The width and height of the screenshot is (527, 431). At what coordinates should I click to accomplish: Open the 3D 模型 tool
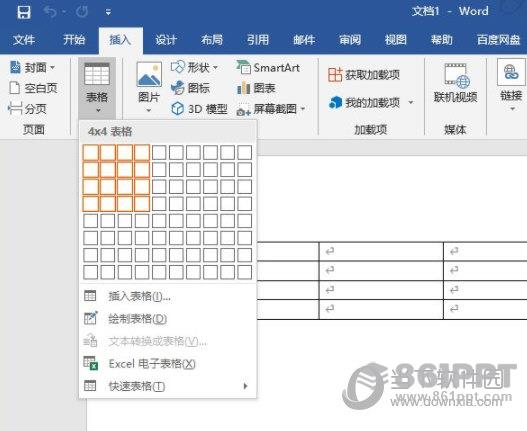click(199, 109)
